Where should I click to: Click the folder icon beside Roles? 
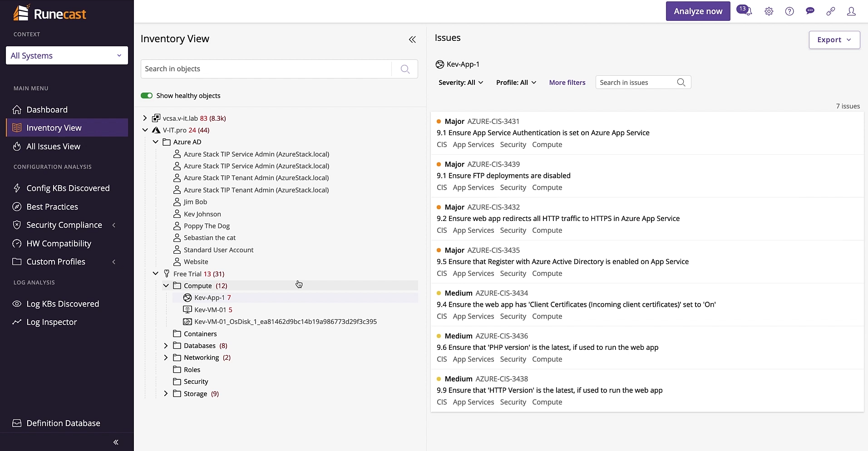tap(177, 369)
